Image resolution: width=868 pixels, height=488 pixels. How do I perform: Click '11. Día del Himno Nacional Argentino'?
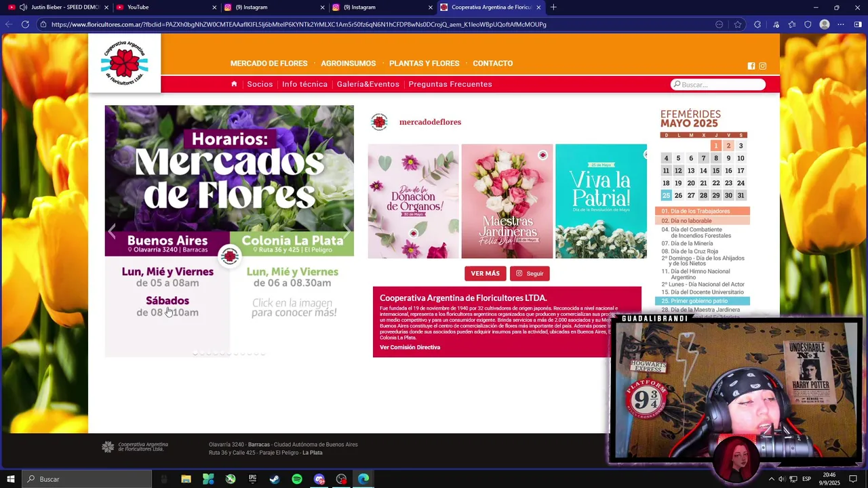click(696, 274)
